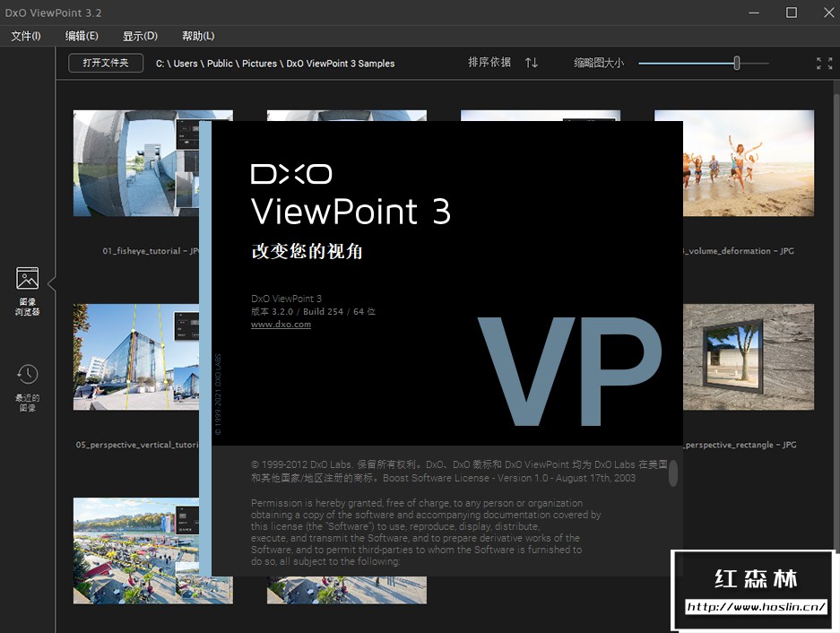
Task: Minimize the DxO ViewPoint window
Action: click(x=754, y=13)
